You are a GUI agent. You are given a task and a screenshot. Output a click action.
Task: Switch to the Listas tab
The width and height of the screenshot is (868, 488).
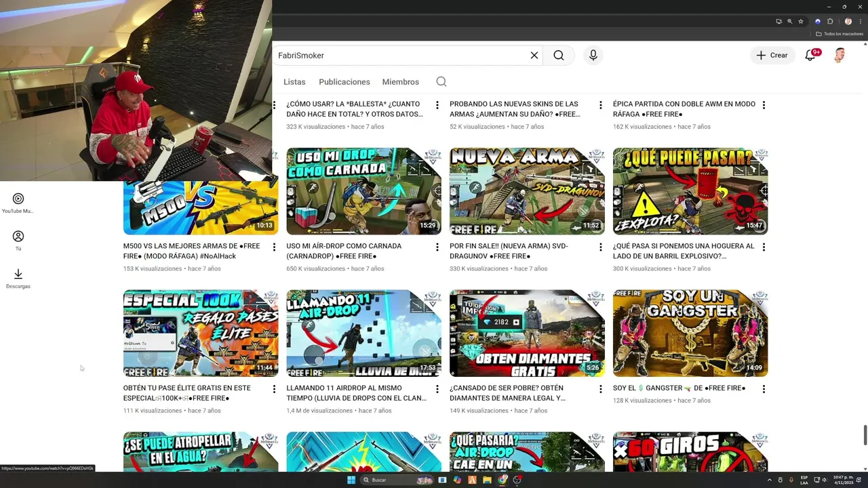294,82
